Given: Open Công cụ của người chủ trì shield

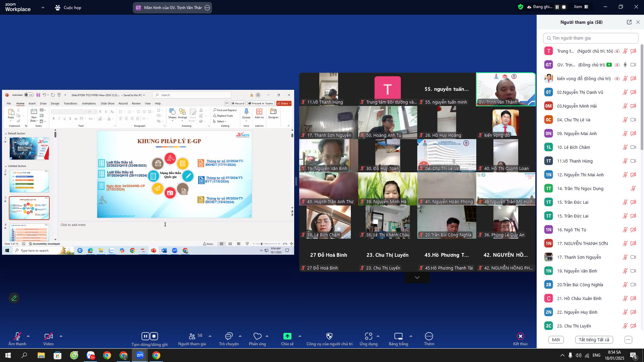Looking at the screenshot, I should 329,336.
